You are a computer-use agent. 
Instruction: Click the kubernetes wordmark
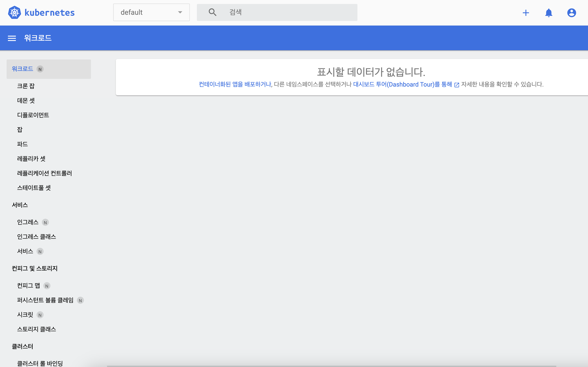[50, 13]
